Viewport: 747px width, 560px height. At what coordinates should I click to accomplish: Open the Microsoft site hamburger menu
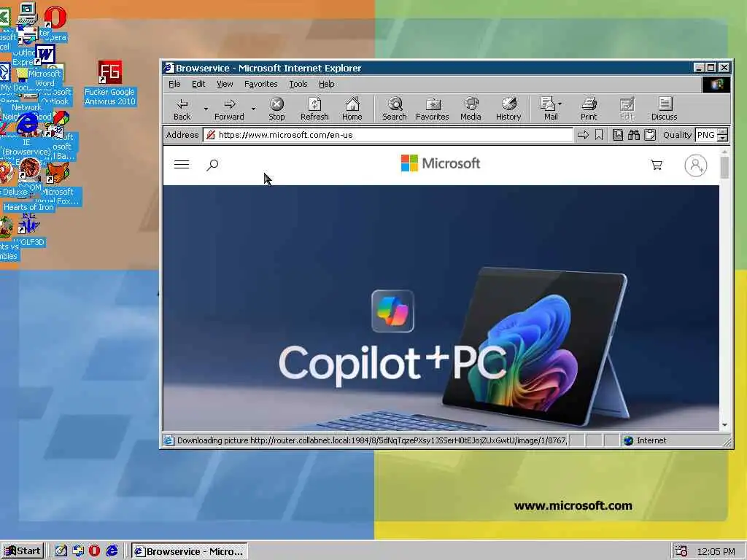click(182, 165)
